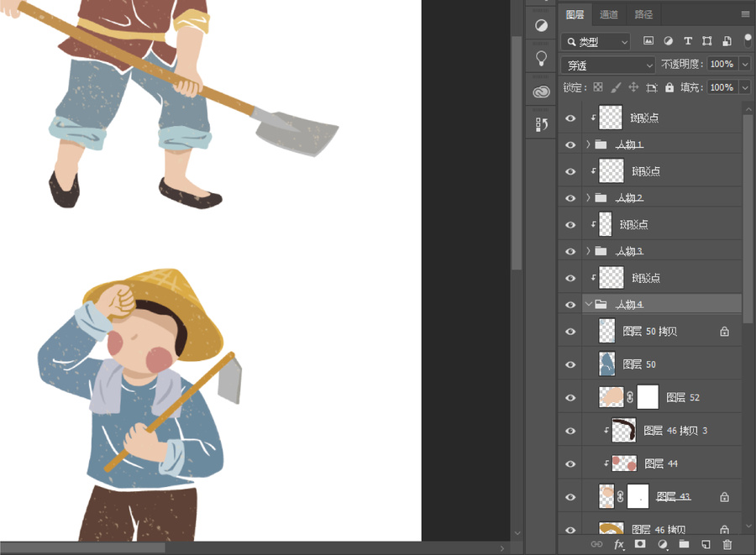Image resolution: width=756 pixels, height=555 pixels.
Task: Lock transparent pixels in the 锁定 row
Action: pos(598,87)
